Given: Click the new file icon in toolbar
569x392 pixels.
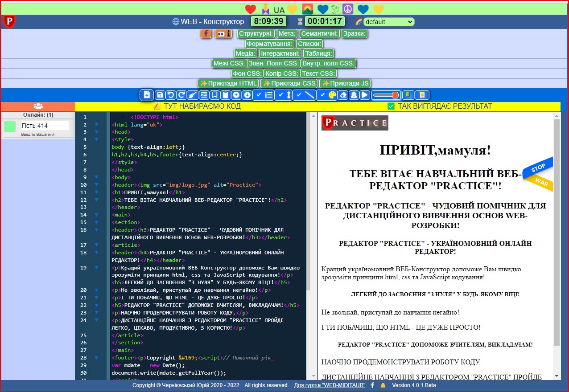Looking at the screenshot, I should (147, 95).
